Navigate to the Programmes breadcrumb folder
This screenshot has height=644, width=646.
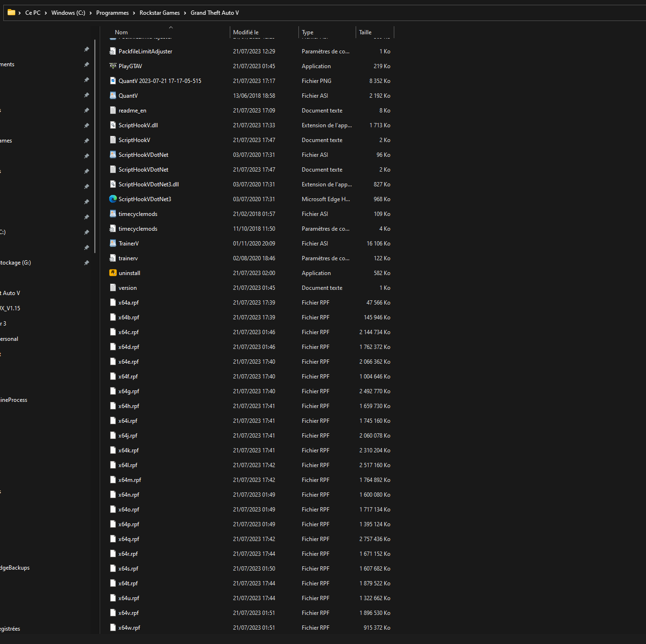(x=113, y=13)
